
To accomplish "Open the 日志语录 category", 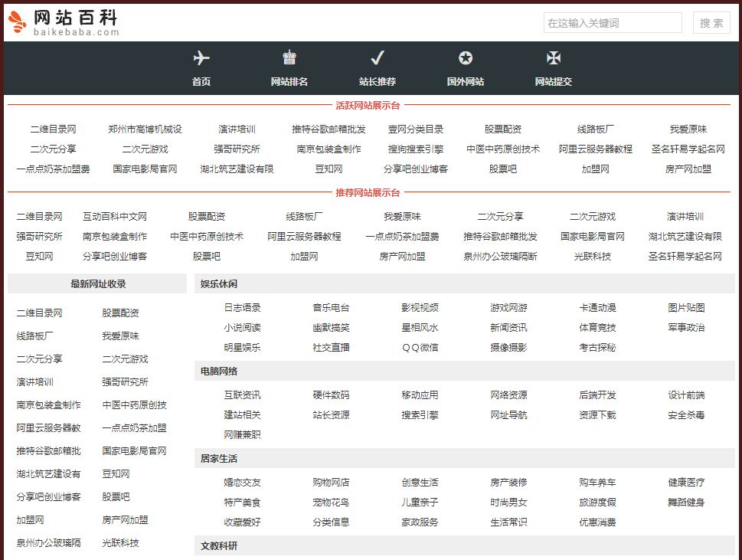I will 242,308.
